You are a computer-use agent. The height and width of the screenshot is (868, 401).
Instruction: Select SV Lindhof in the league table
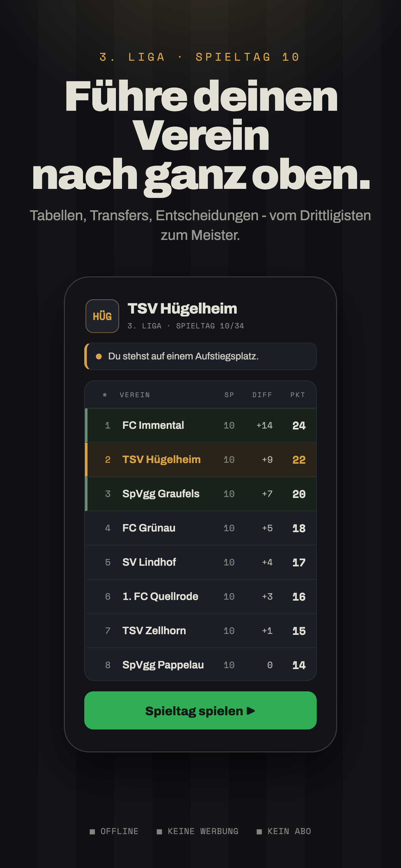point(200,563)
